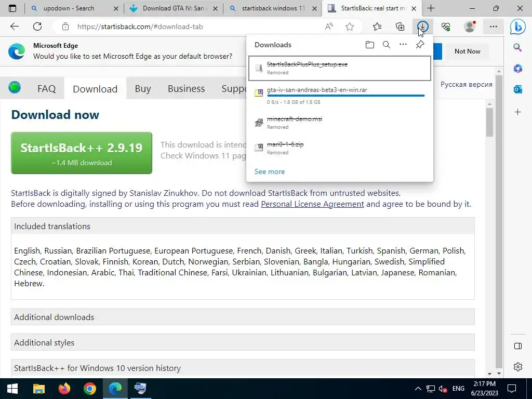This screenshot has height=399, width=532.
Task: Switch to startisback windows 11 tab
Action: (x=273, y=8)
